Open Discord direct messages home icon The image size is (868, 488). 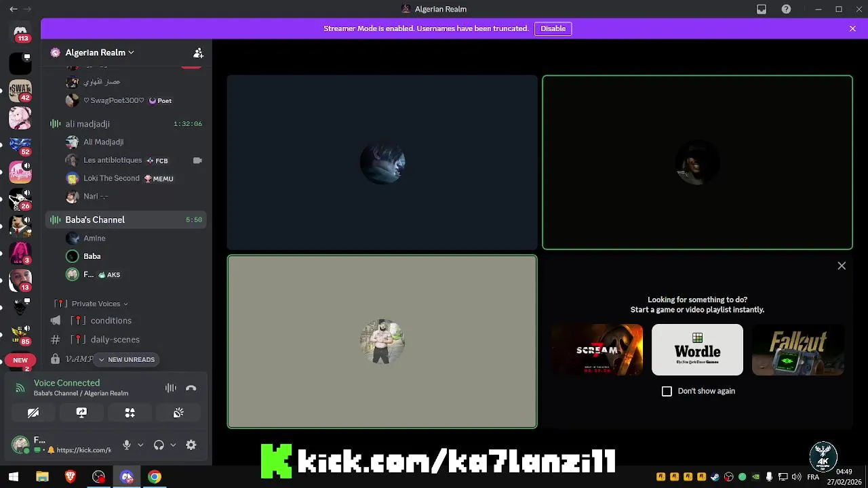[20, 32]
